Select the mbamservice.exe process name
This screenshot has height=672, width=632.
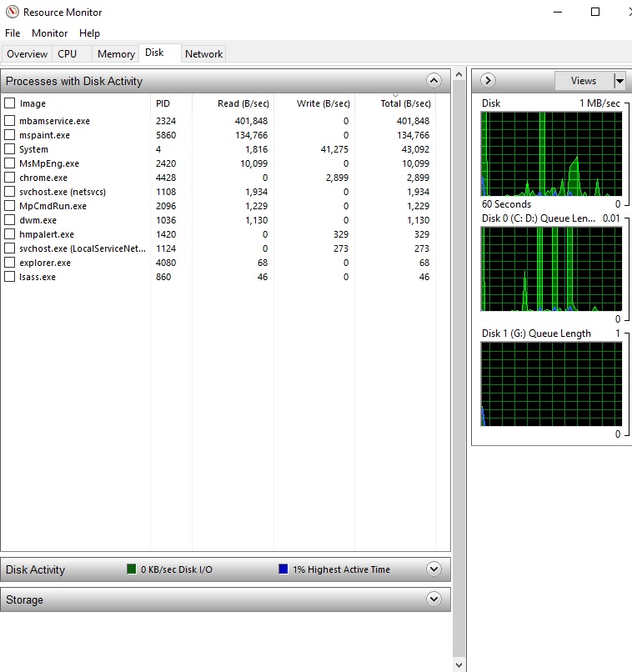pyautogui.click(x=54, y=121)
